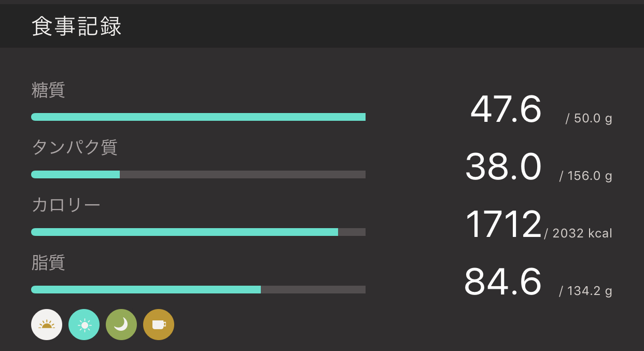The width and height of the screenshot is (644, 351).
Task: Select the 156.0 g protein target
Action: tap(585, 176)
